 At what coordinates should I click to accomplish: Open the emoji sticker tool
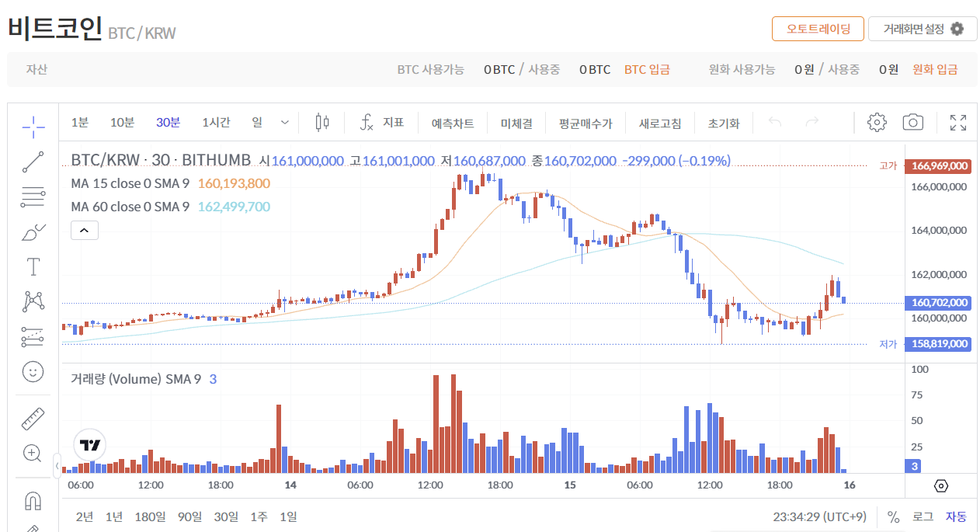(33, 371)
